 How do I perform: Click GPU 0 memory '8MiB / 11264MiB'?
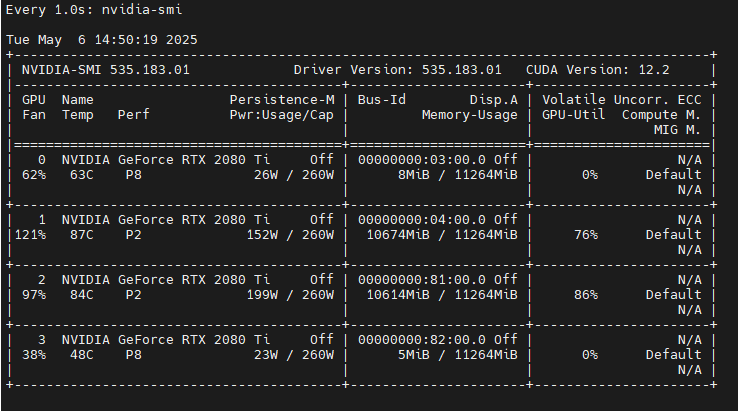click(x=457, y=175)
